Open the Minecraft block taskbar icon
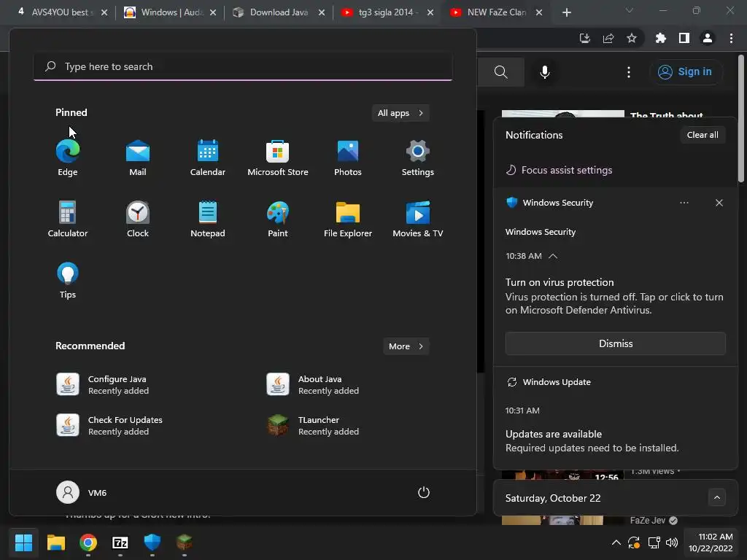 click(185, 542)
